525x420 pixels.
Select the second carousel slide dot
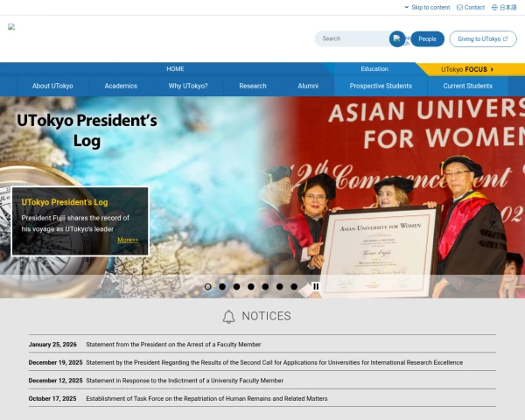[222, 286]
